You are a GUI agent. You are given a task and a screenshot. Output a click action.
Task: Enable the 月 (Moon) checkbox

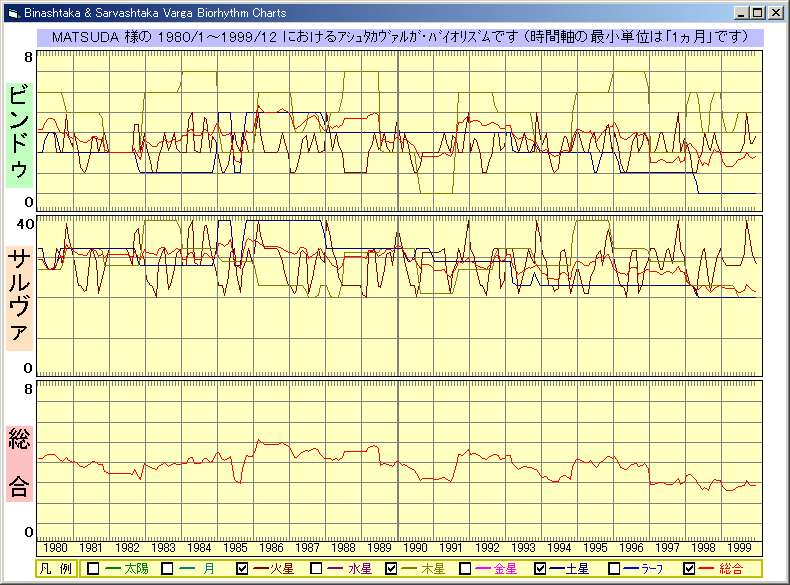168,569
